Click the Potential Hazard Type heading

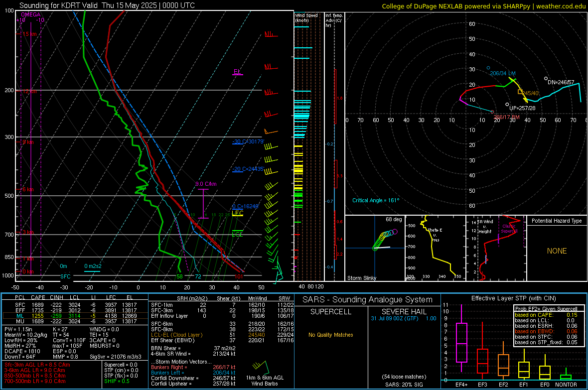click(x=557, y=221)
